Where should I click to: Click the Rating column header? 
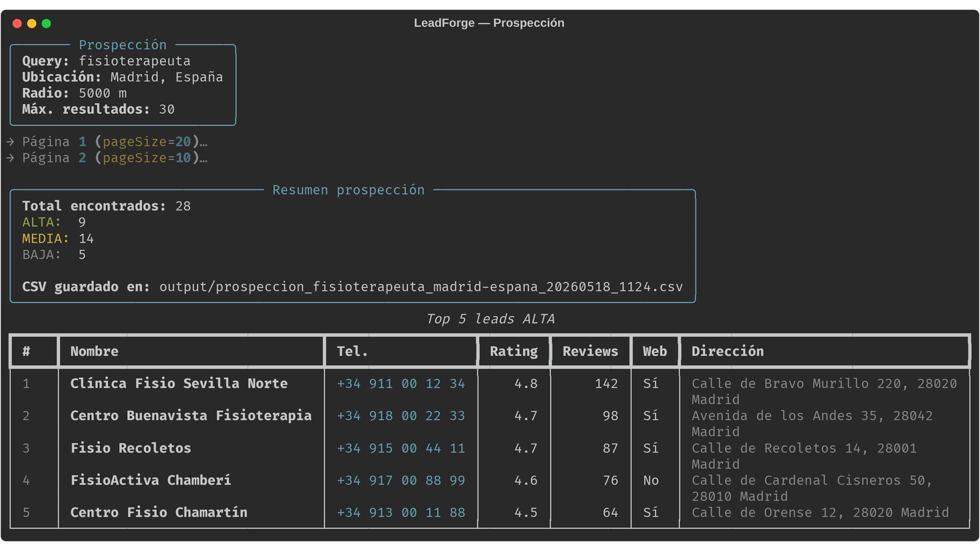[x=514, y=351]
